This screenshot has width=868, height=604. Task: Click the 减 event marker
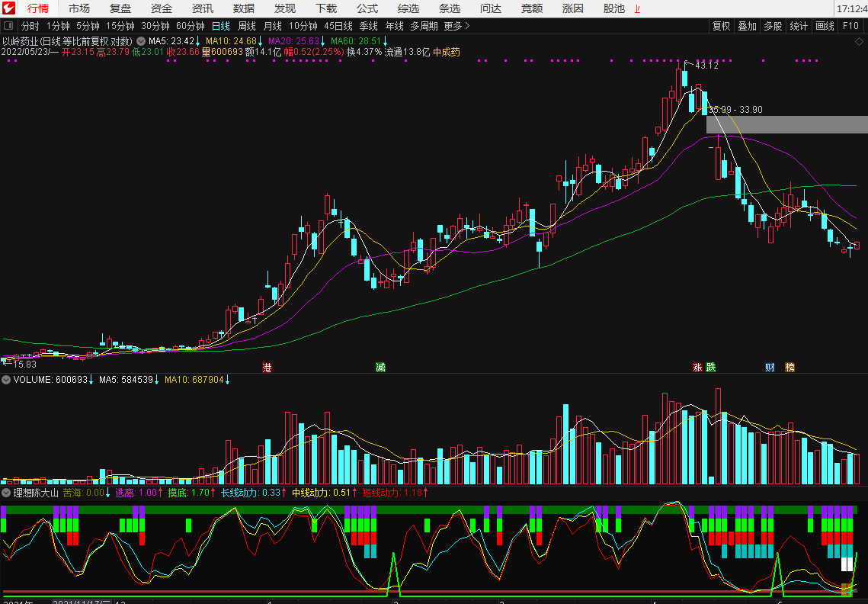381,368
